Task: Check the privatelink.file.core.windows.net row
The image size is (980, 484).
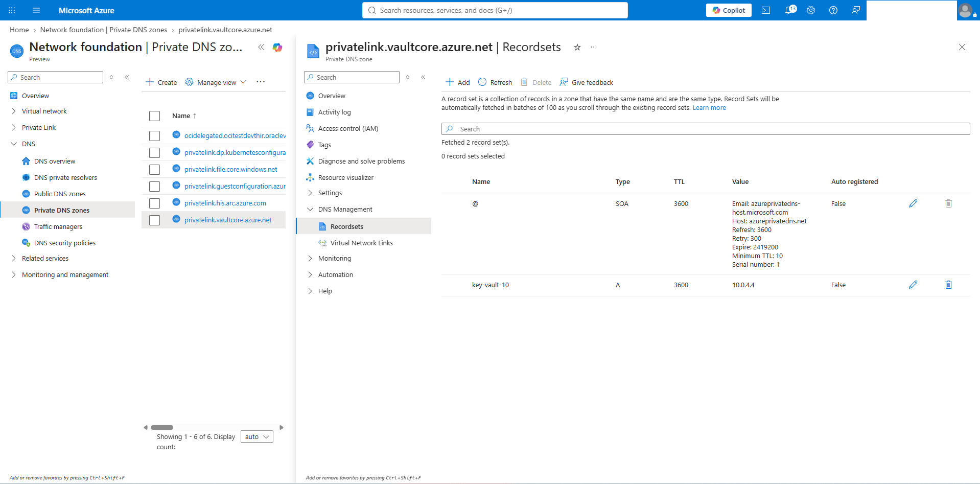Action: click(x=154, y=169)
